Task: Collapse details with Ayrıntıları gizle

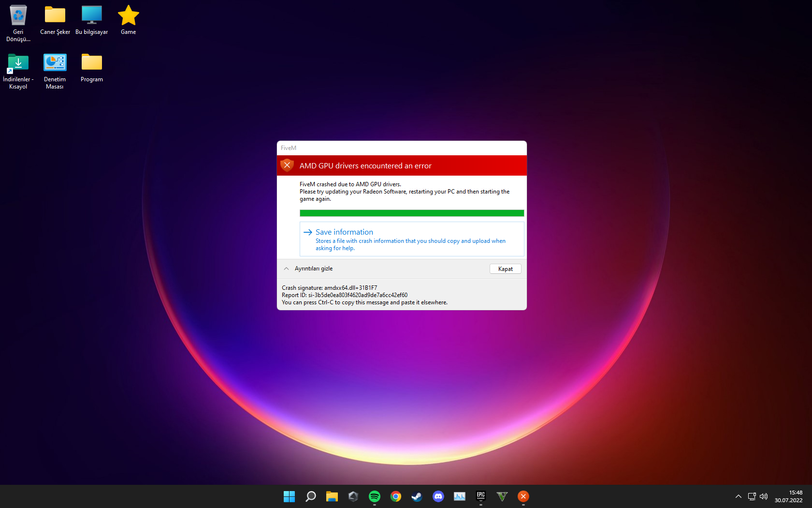Action: [x=308, y=269]
